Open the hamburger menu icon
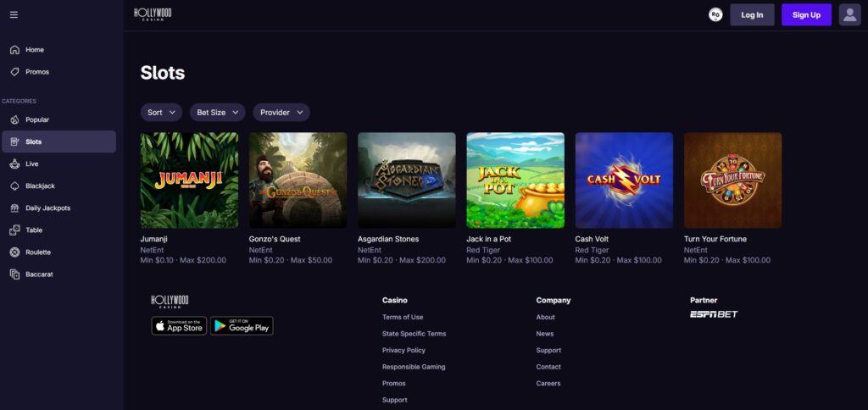Image resolution: width=868 pixels, height=410 pixels. 14,15
